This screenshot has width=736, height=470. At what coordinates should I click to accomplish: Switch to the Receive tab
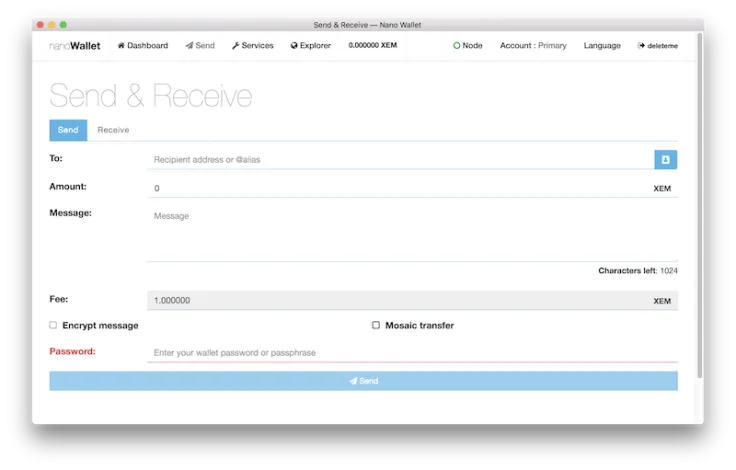[x=113, y=130]
